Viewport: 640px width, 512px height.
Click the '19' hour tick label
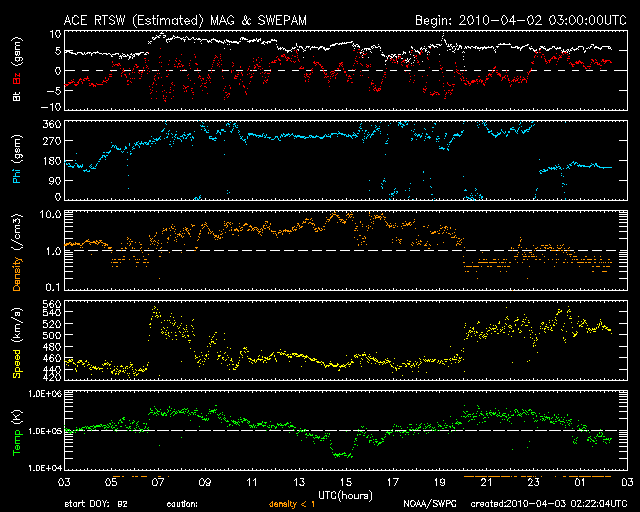(440, 482)
